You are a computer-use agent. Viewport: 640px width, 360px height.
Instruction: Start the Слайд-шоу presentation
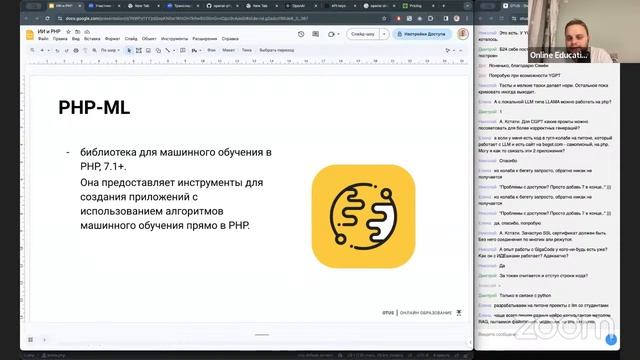coord(363,34)
